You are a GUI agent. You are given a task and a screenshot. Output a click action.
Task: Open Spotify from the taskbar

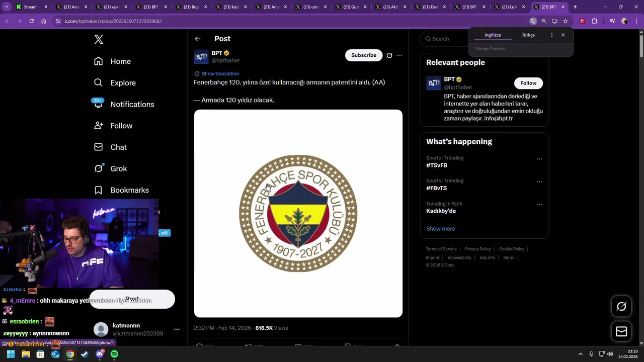[114, 354]
